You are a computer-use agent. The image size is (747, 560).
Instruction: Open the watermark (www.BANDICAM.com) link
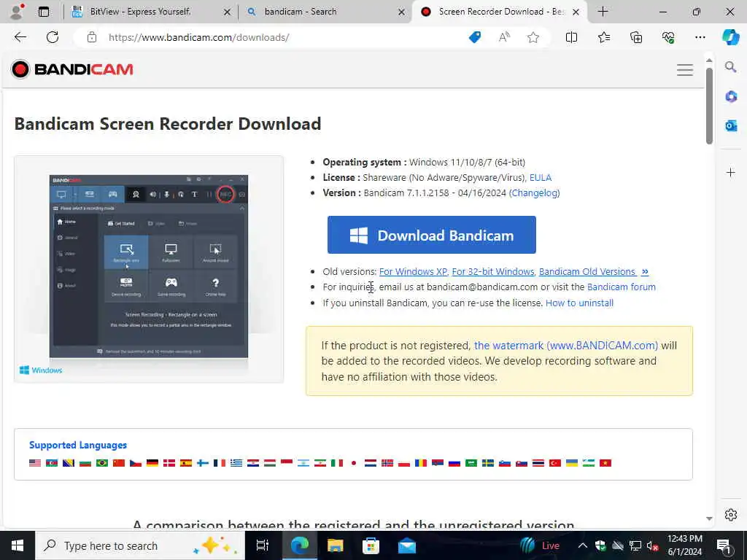point(566,345)
